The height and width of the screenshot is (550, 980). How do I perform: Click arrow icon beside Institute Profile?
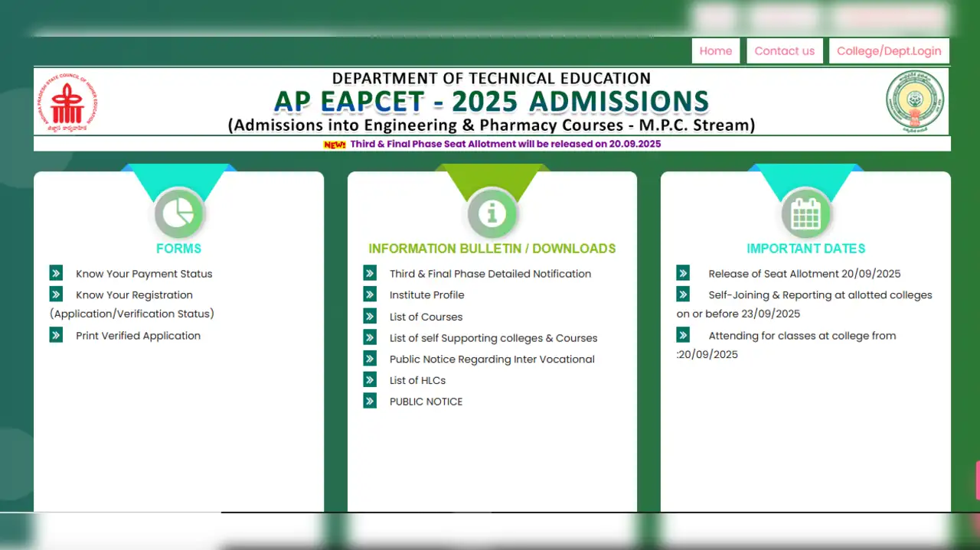click(x=370, y=295)
